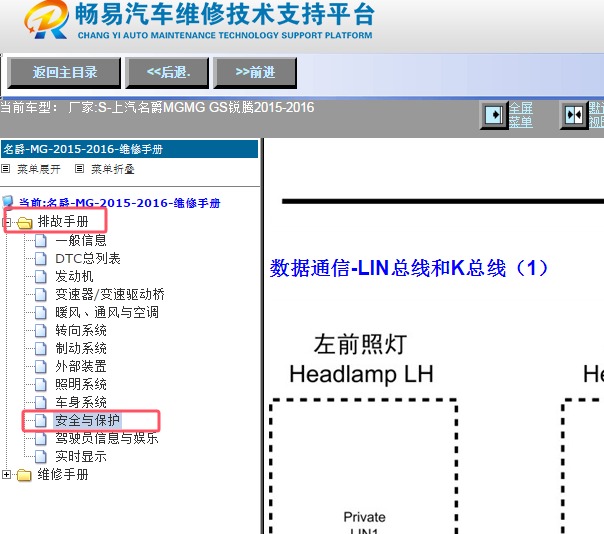604x534 pixels.
Task: Click the document icon beside 照明系统
Action: [x=40, y=385]
